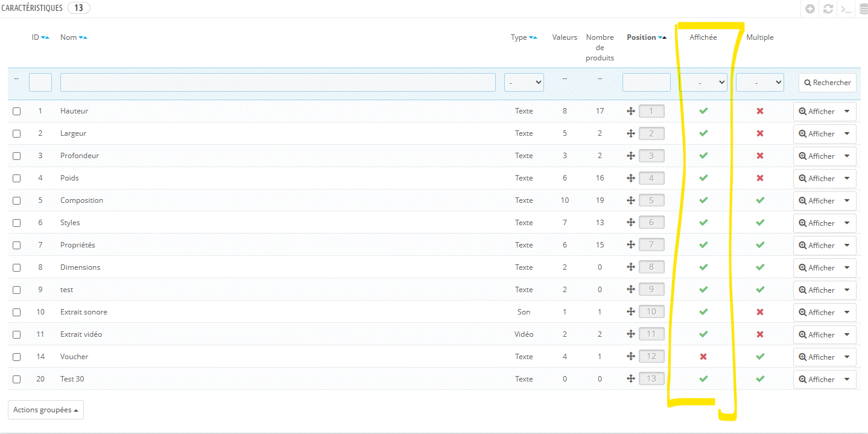Tick the checkbox next to Propriétés

(17, 245)
